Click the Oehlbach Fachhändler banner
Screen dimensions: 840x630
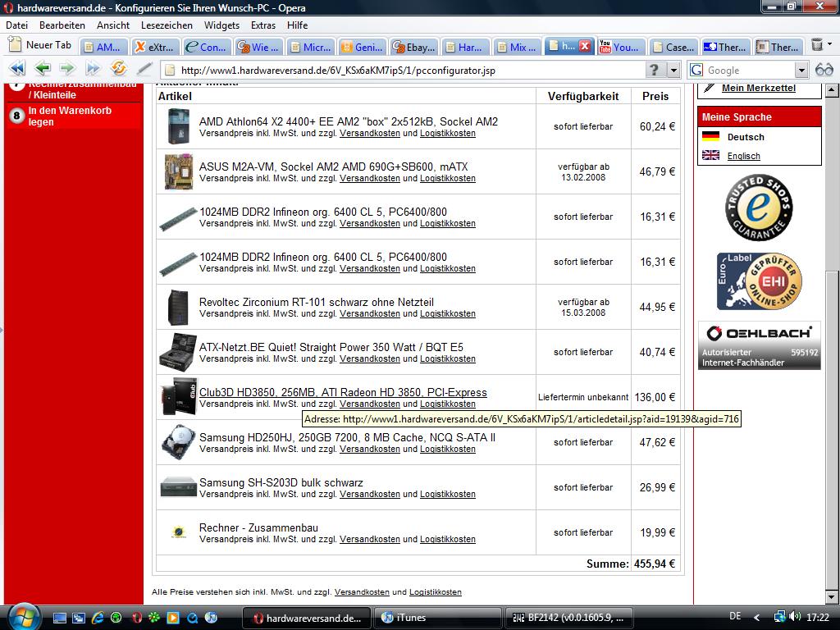(x=759, y=345)
